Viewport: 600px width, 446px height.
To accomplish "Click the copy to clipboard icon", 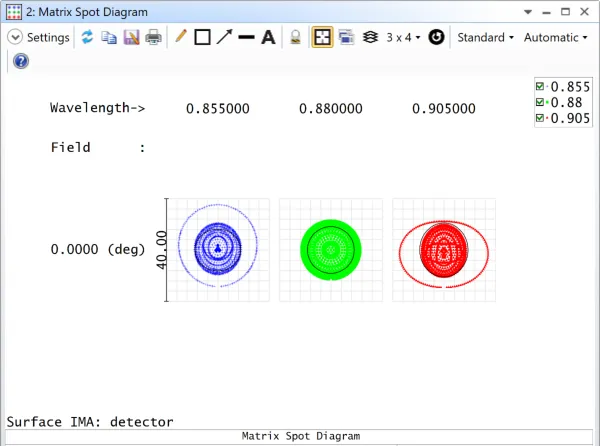I will click(109, 37).
